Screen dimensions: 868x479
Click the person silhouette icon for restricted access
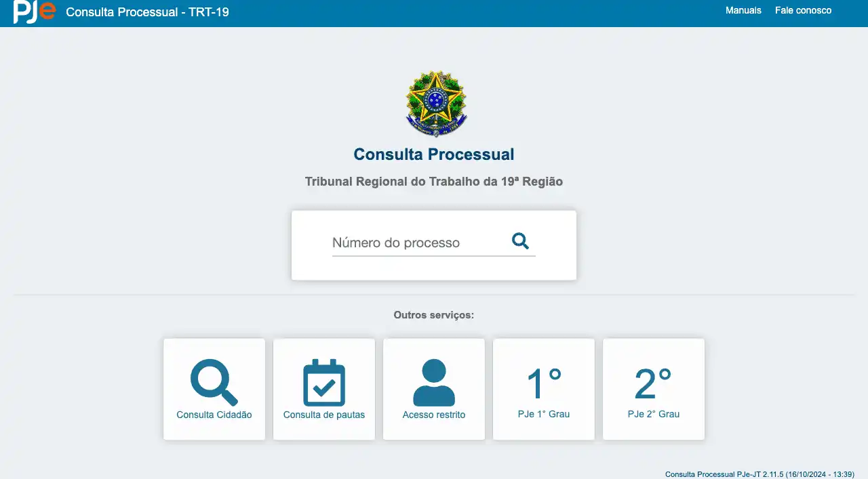tap(434, 383)
